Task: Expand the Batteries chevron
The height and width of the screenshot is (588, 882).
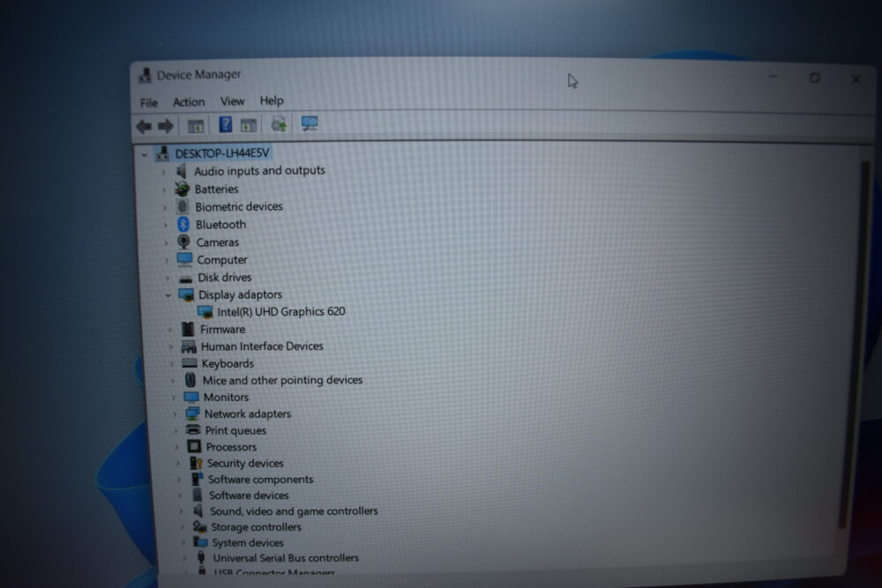Action: [164, 190]
